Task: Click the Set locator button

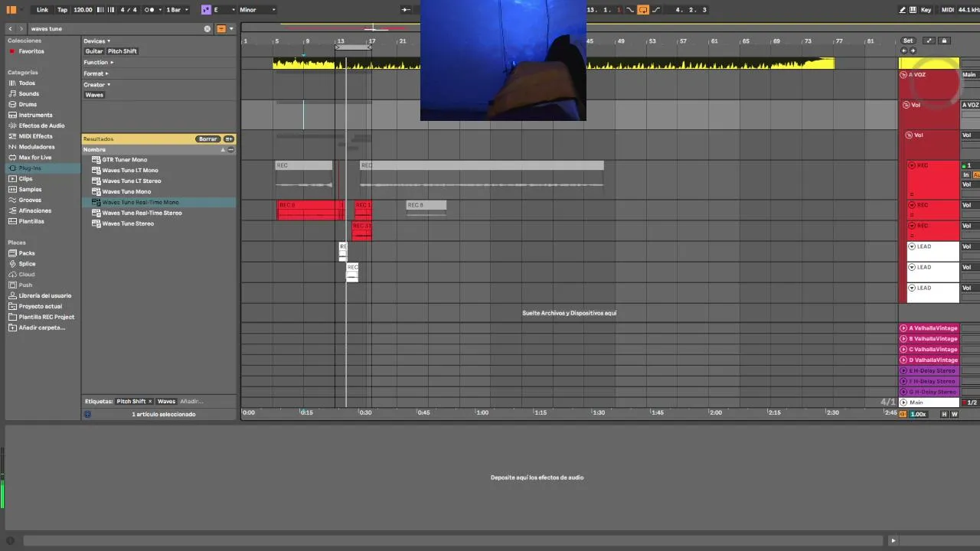Action: click(907, 41)
